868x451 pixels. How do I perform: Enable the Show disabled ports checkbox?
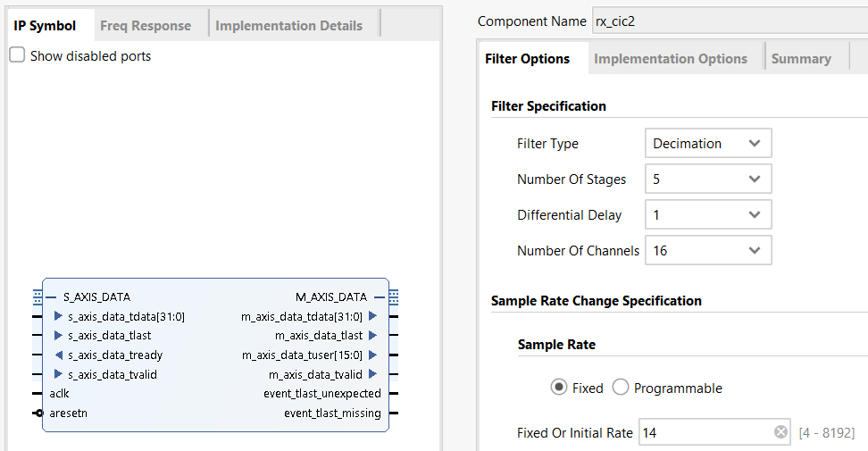pos(17,55)
